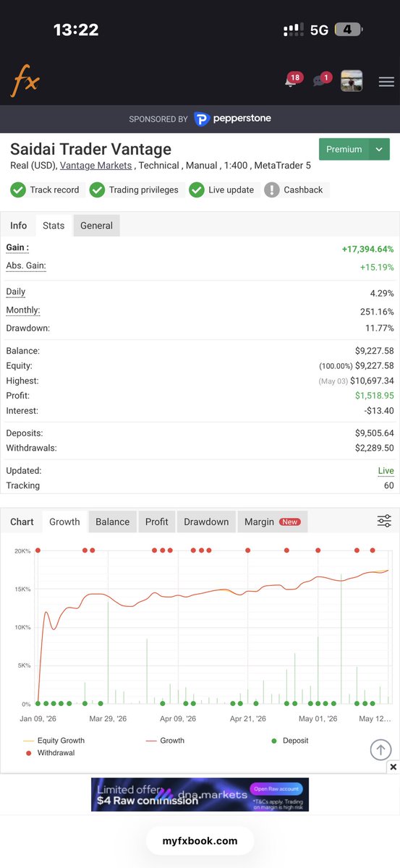Open the Vantage Markets broker link

pyautogui.click(x=95, y=166)
